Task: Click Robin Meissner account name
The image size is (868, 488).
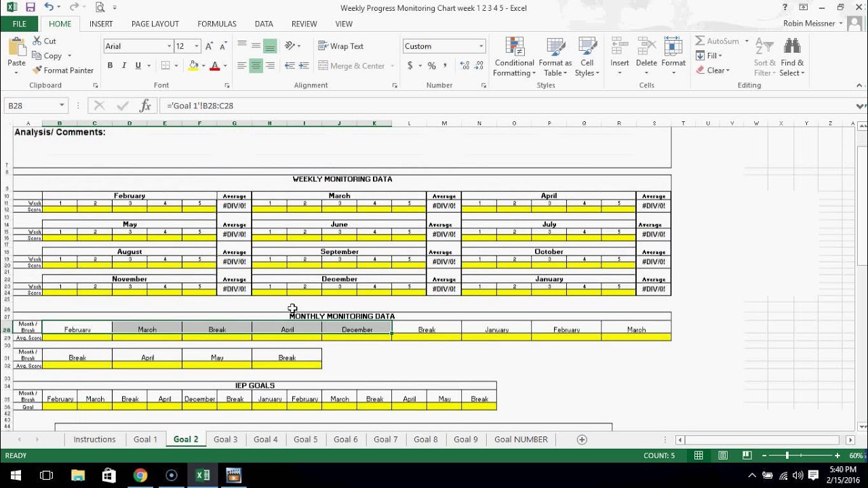Action: (x=808, y=24)
